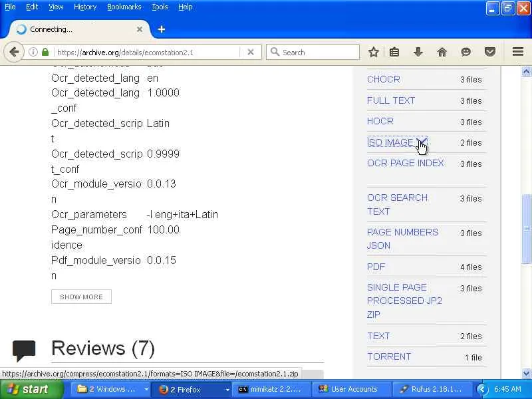The image size is (532, 399).
Task: Click the Page_number_confidence value 100.00
Action: (x=163, y=229)
